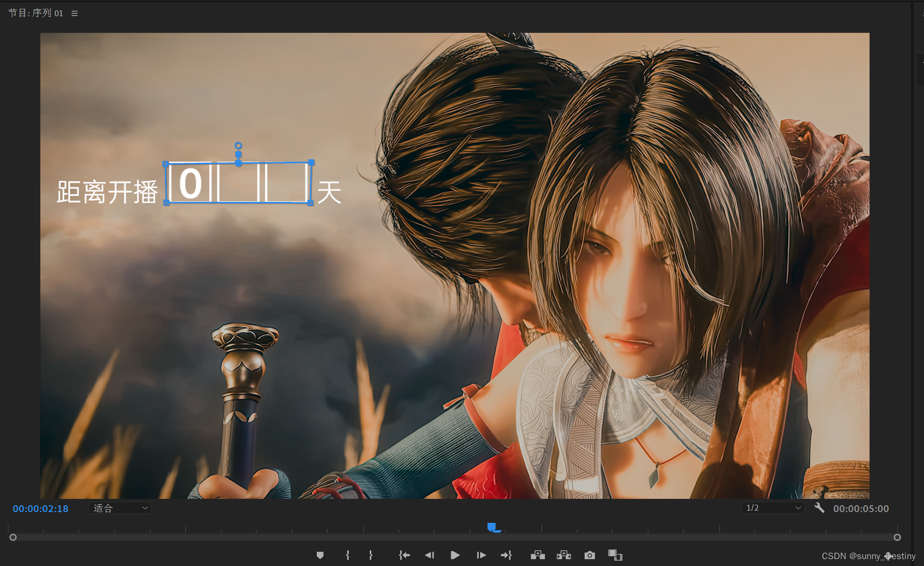Click bottom-left corner handle of text box

point(166,203)
